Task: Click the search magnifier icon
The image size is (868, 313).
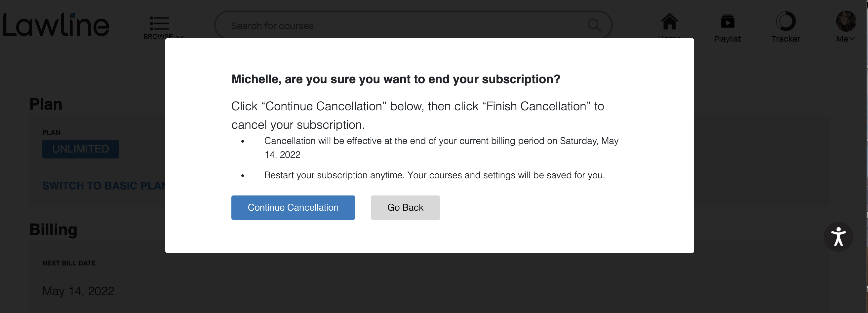Action: coord(594,25)
